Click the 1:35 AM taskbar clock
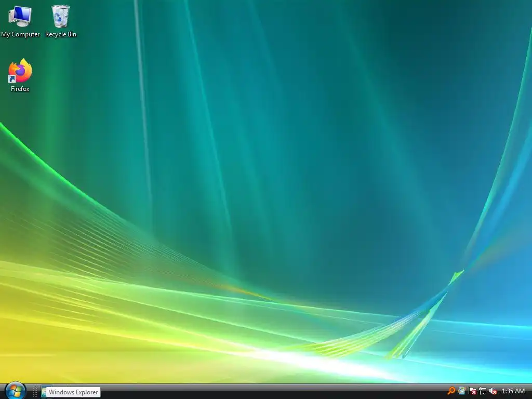 (513, 391)
